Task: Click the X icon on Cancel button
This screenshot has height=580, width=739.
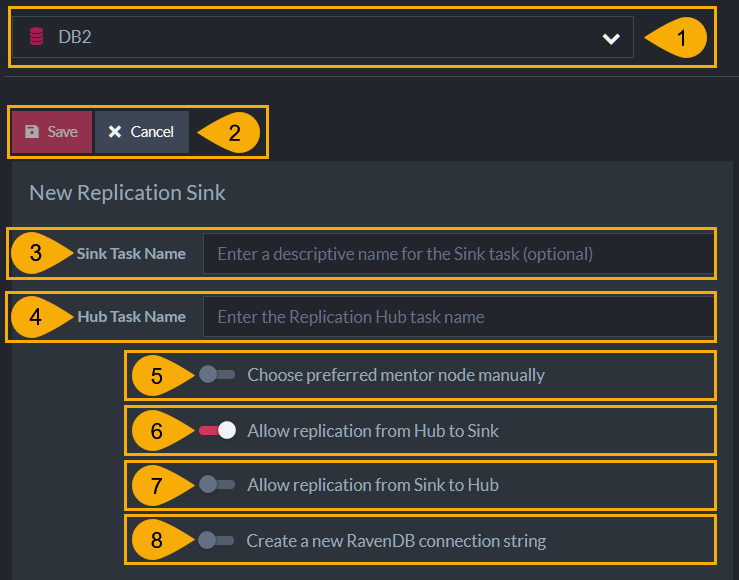Action: click(115, 131)
